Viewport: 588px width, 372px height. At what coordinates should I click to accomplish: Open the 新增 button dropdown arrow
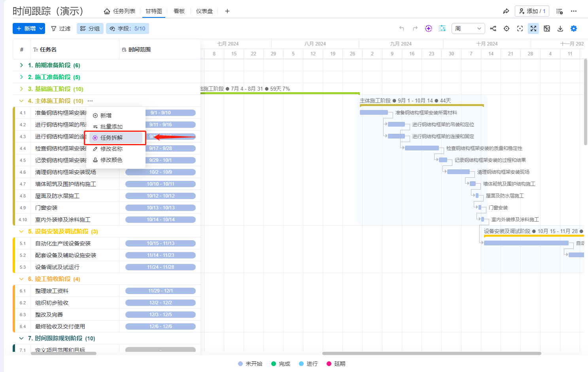(x=41, y=28)
